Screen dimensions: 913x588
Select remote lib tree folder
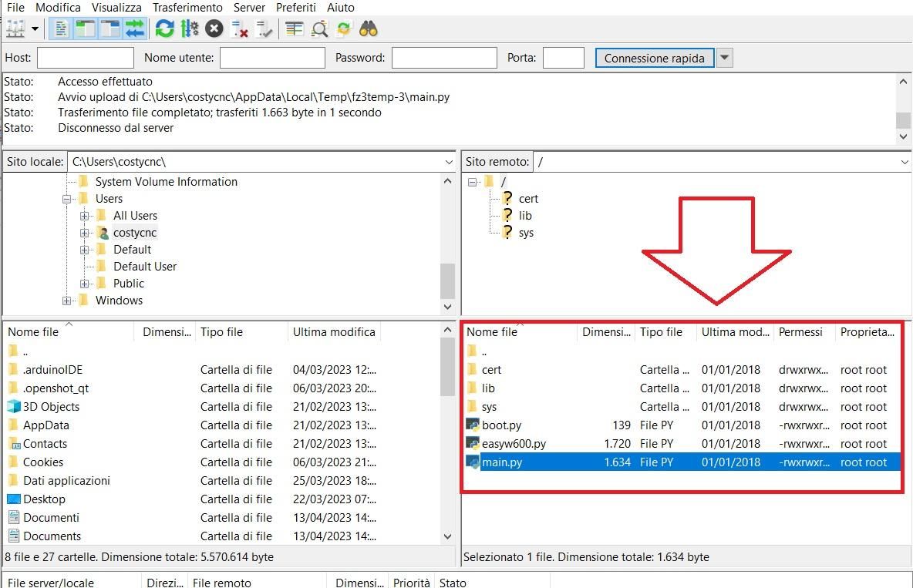click(525, 216)
